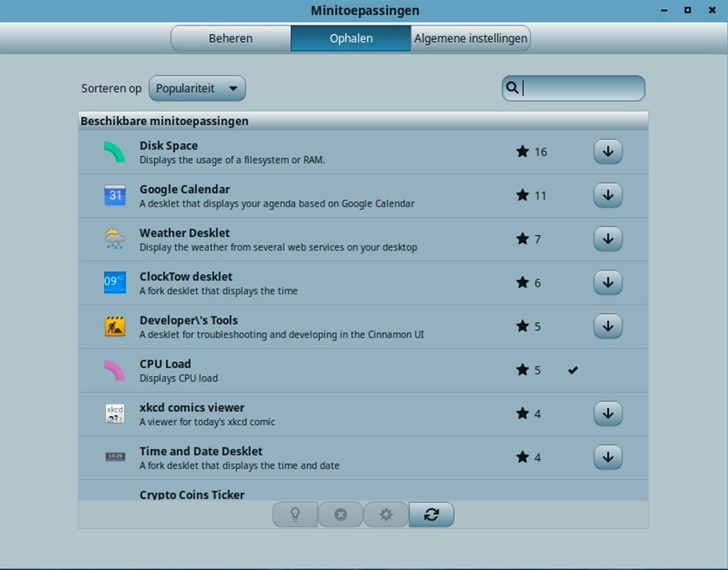
Task: Click the Google Calendar rating count 11
Action: click(540, 196)
